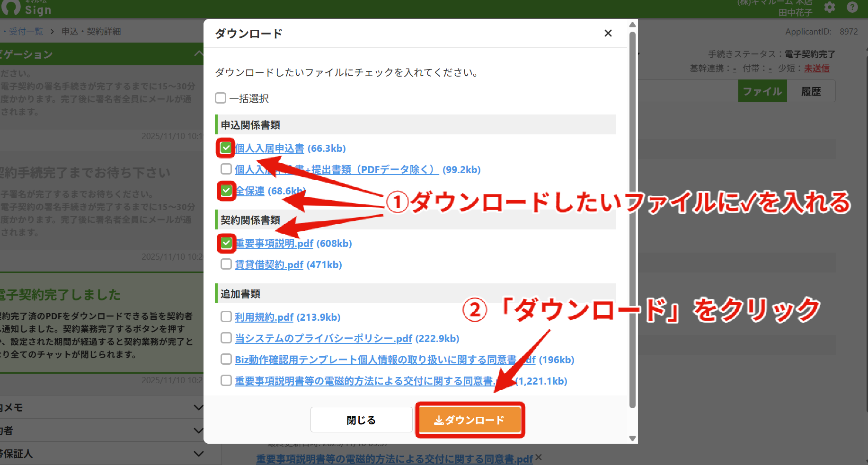This screenshot has height=465, width=868.
Task: Check the Biz動作確認用テンプレート checkbox
Action: [x=226, y=359]
